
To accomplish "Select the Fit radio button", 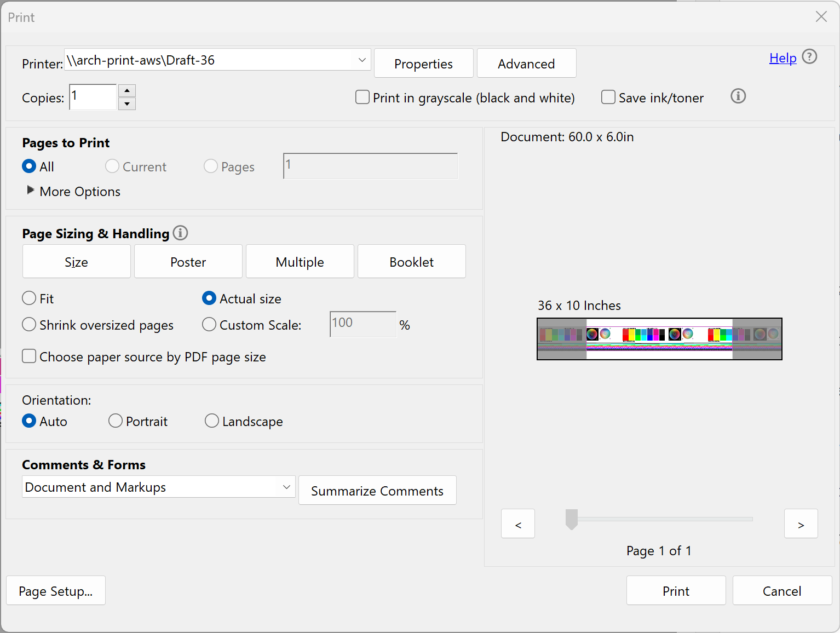I will coord(29,298).
